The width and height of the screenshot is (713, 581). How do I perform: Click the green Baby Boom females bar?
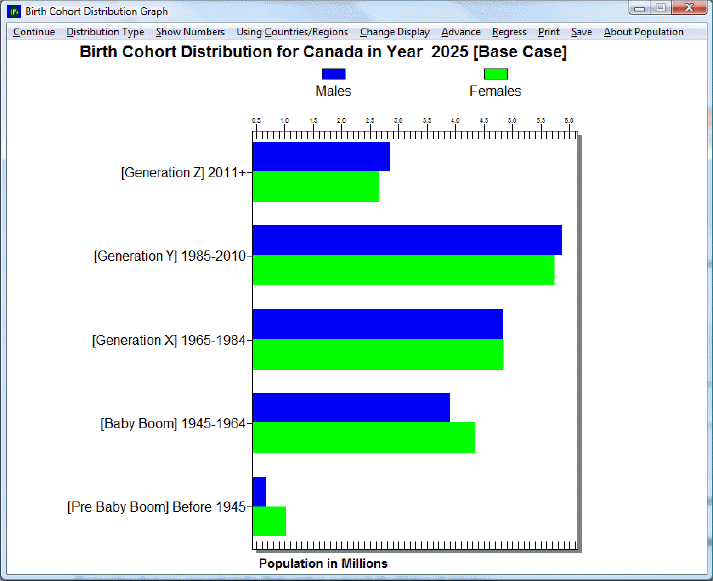[x=364, y=437]
